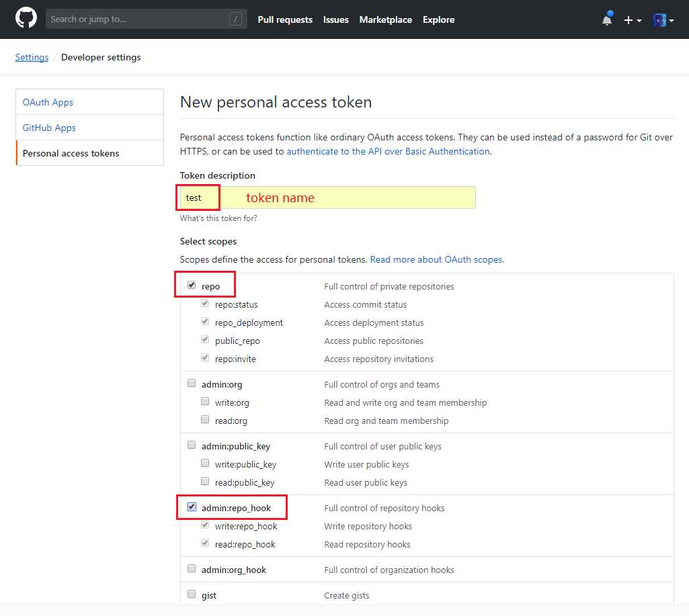Click the 'Read user public keys' text

pos(366,482)
